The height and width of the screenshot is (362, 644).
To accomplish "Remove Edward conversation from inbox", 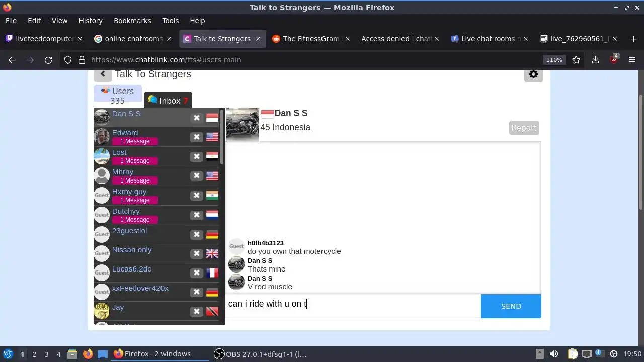I will [x=197, y=137].
